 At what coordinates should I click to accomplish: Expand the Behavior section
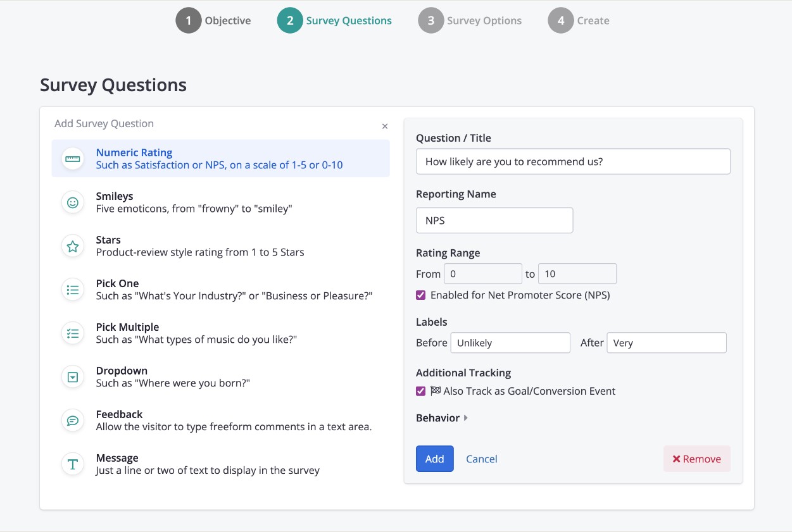[442, 418]
